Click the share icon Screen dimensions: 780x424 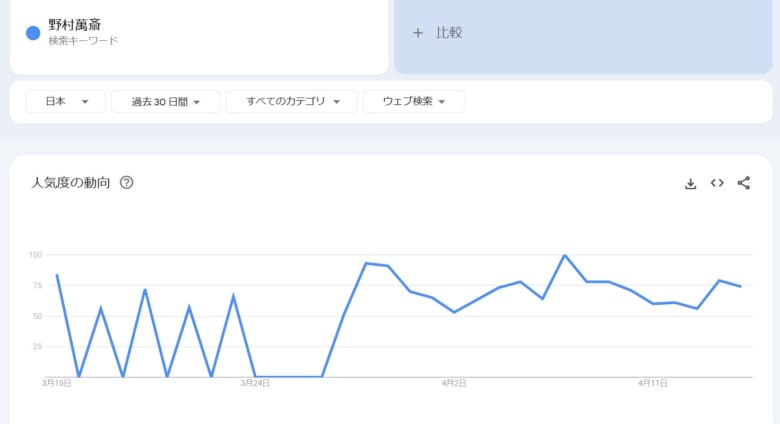tap(744, 183)
